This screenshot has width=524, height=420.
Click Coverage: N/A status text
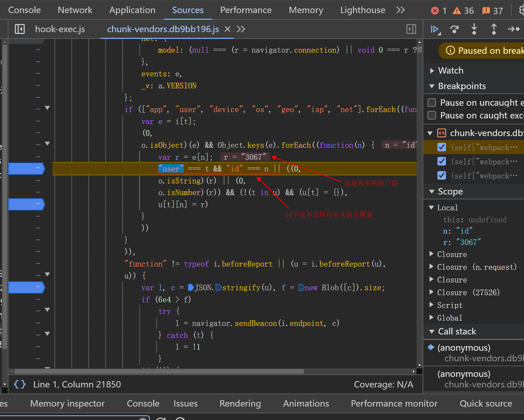[383, 384]
